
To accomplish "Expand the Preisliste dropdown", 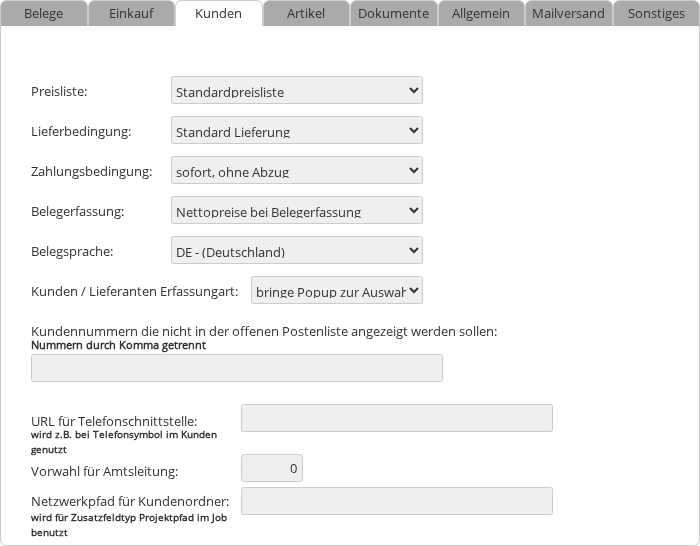I will tap(297, 91).
